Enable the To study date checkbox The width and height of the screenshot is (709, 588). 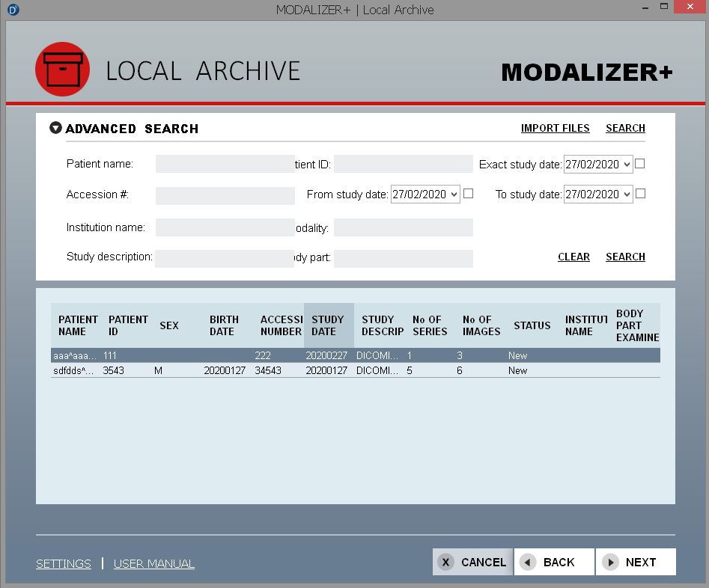point(640,194)
